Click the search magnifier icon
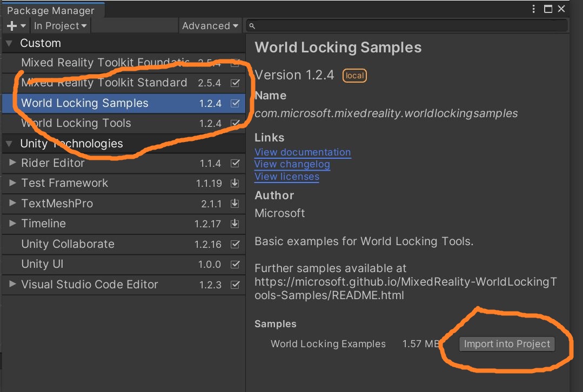583x392 pixels. (x=252, y=25)
